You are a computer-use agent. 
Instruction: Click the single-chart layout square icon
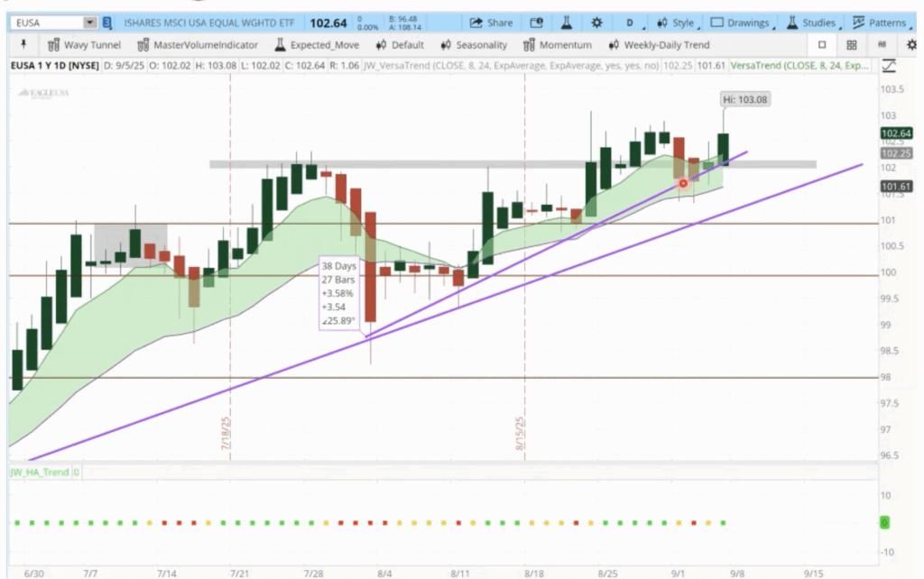pyautogui.click(x=822, y=45)
